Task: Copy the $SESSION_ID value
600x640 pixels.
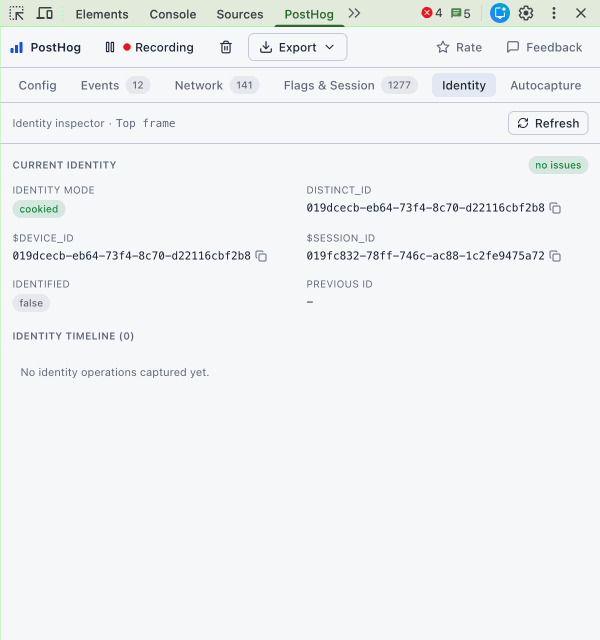Action: [x=556, y=256]
